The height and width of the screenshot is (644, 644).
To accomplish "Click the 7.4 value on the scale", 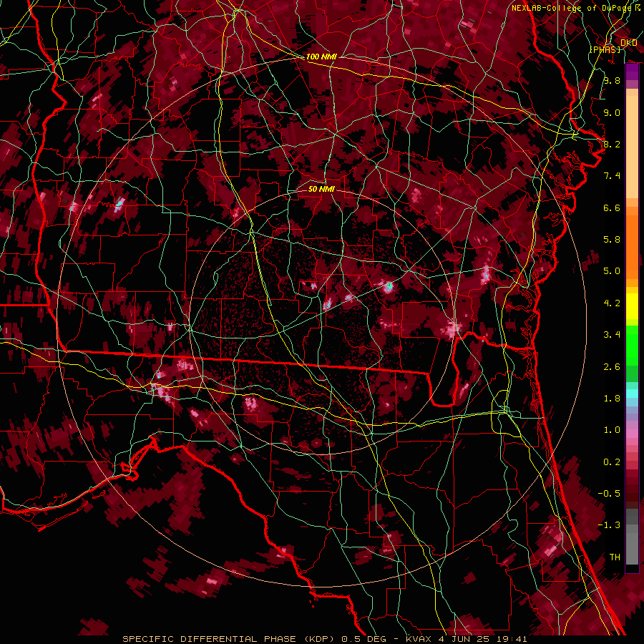I will coord(612,176).
